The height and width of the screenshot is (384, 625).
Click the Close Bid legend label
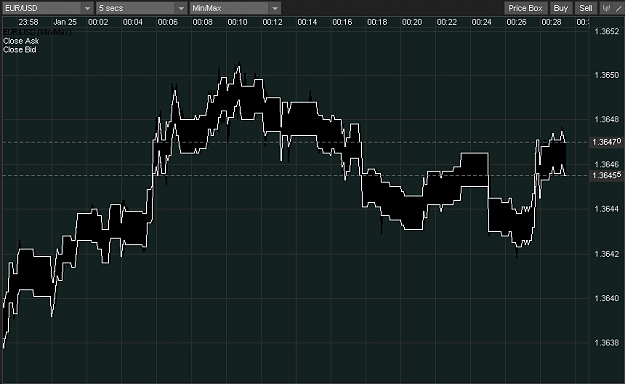(x=20, y=50)
